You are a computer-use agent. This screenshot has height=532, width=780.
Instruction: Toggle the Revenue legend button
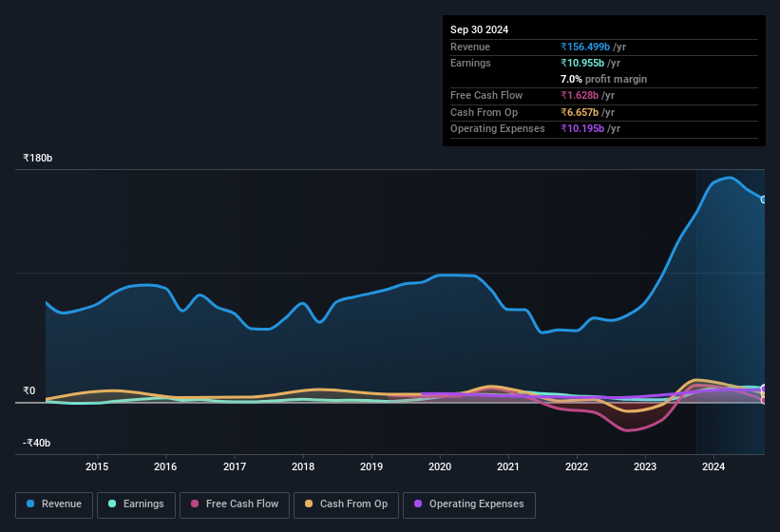tap(54, 504)
